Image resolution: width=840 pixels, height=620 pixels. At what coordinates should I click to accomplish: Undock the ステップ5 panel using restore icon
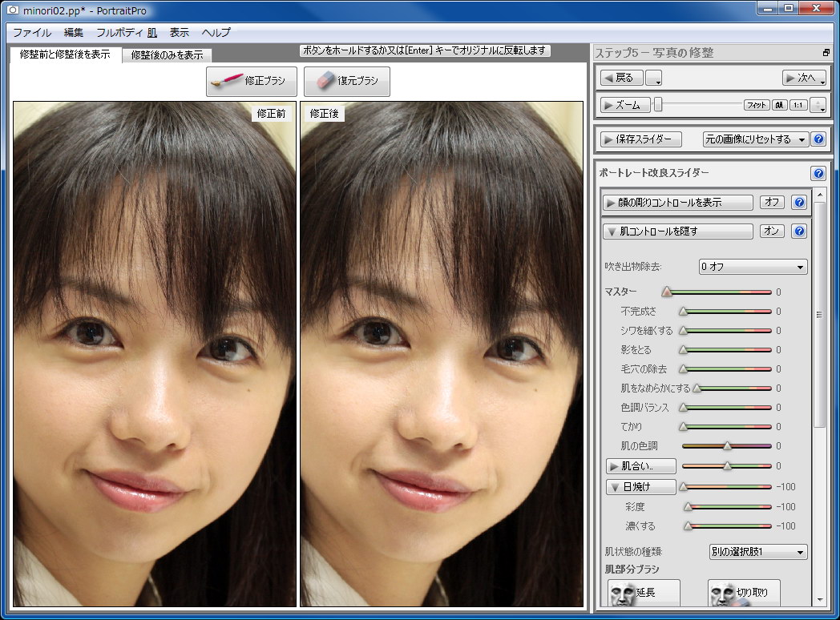pos(826,53)
